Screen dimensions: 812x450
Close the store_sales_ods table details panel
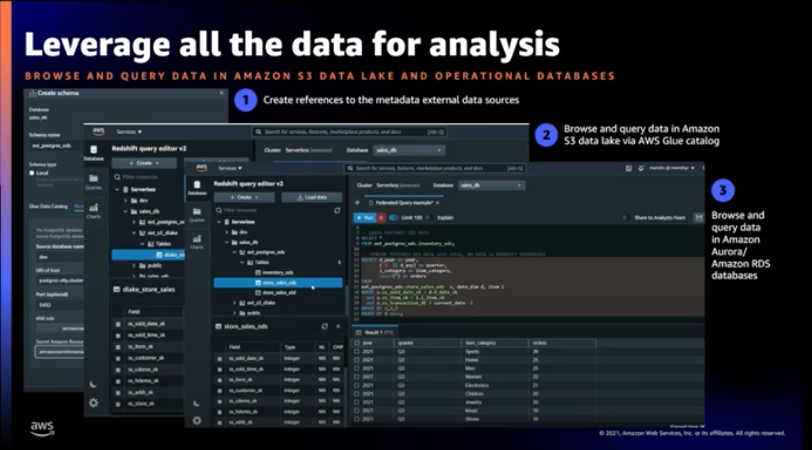338,326
